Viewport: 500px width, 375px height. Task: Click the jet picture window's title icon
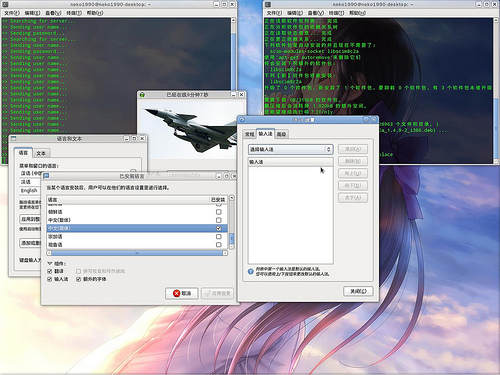[x=142, y=95]
